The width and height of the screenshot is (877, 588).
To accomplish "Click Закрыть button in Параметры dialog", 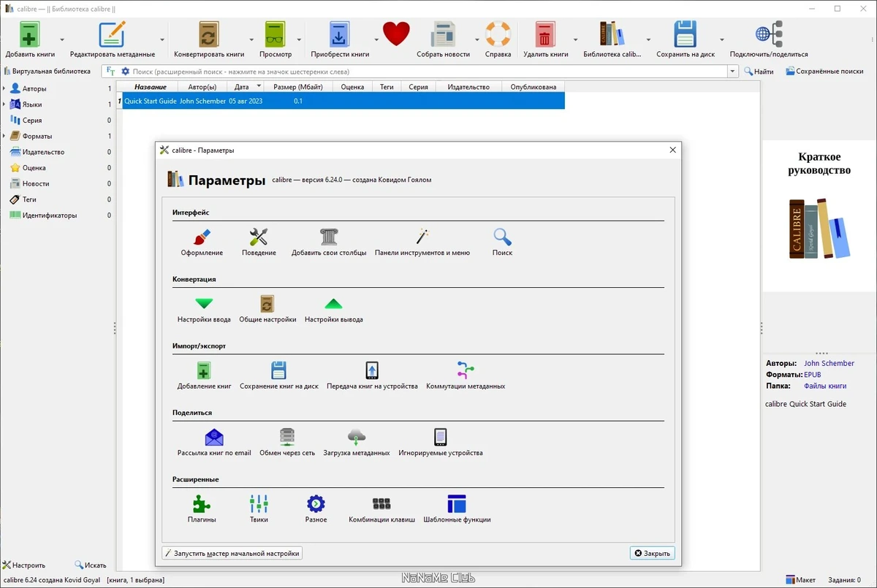I will [x=653, y=554].
